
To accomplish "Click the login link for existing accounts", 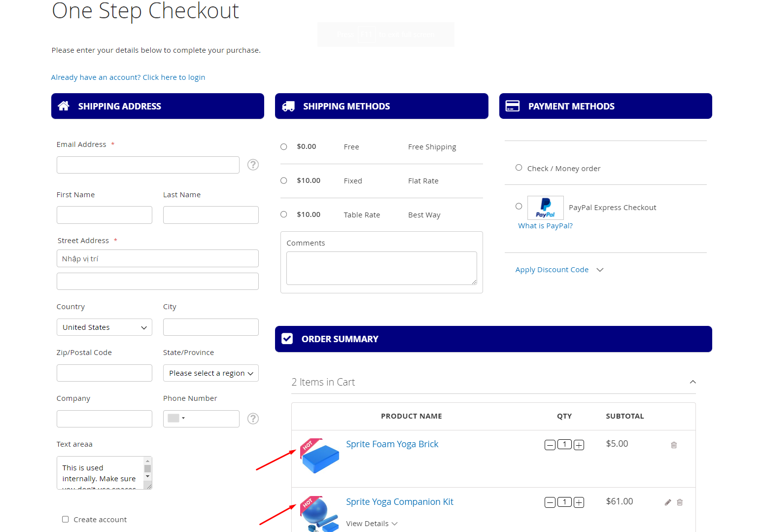I will pos(128,77).
